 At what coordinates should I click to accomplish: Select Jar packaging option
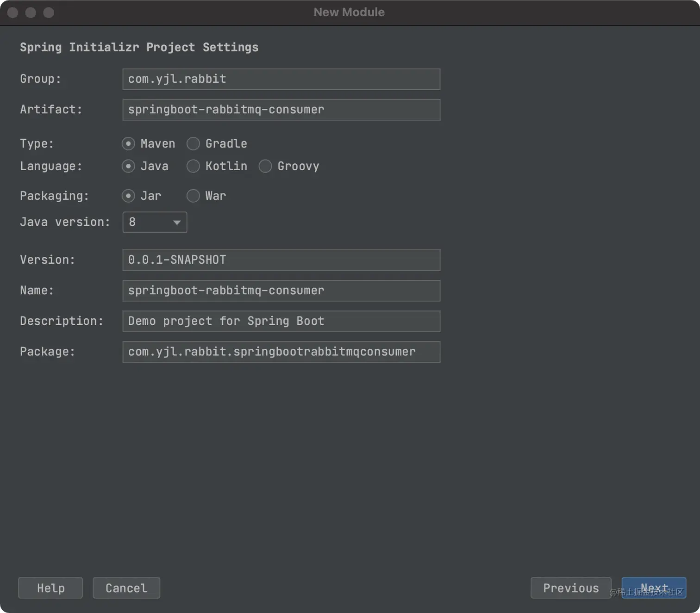coord(128,196)
